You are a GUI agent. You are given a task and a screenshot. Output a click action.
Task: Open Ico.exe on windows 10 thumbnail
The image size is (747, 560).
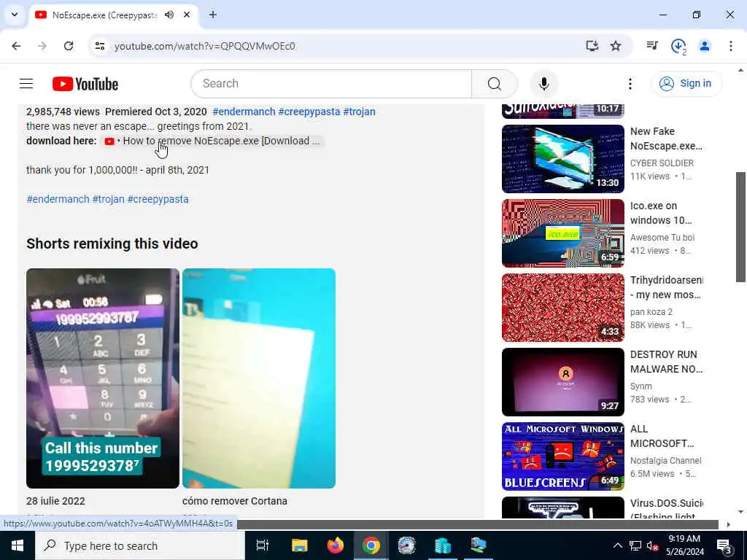[x=562, y=233]
